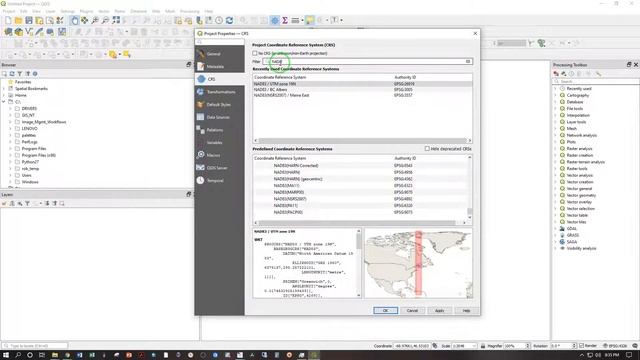640x360 pixels.
Task: Click the Zoom Full extent icon
Action: [116, 20]
